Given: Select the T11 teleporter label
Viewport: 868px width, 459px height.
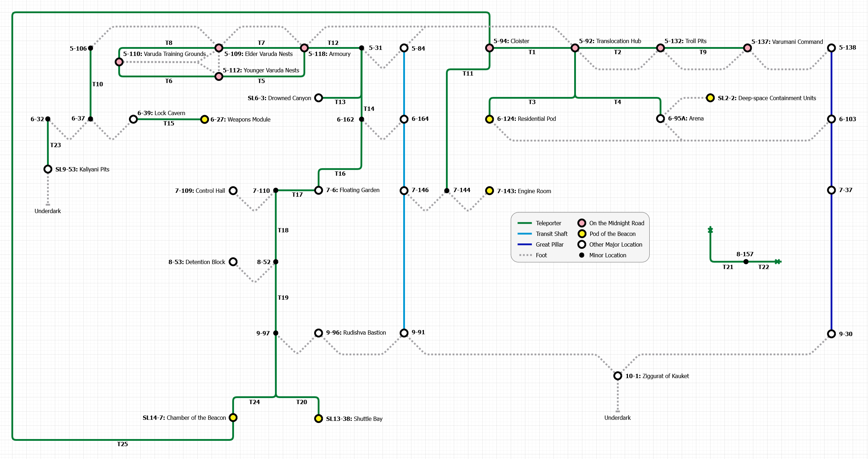Looking at the screenshot, I should pyautogui.click(x=468, y=73).
